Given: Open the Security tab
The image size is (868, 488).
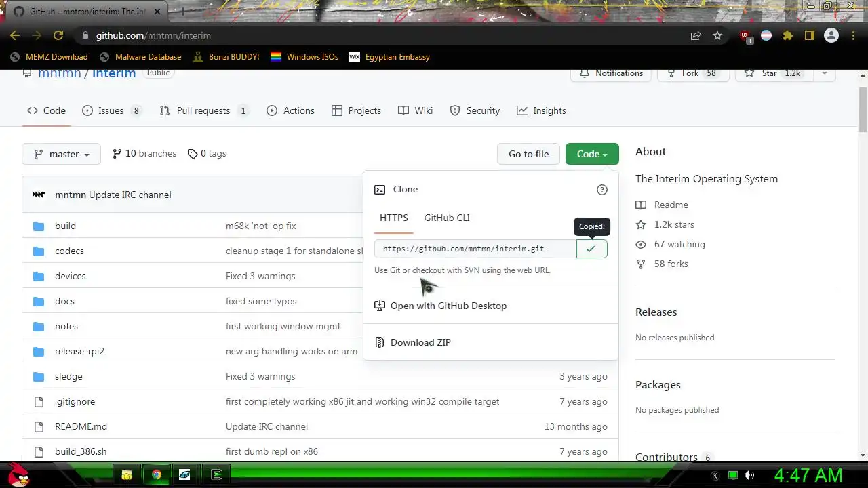Looking at the screenshot, I should coord(475,110).
